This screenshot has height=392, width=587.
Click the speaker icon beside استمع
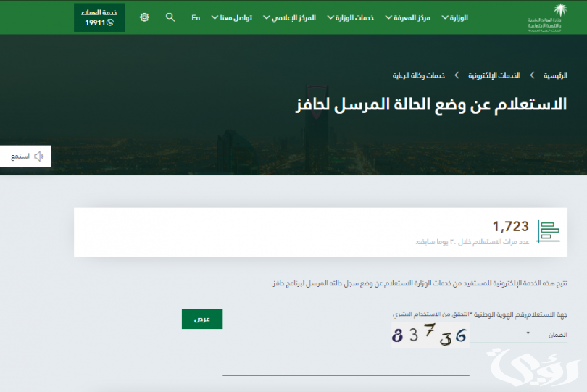39,156
